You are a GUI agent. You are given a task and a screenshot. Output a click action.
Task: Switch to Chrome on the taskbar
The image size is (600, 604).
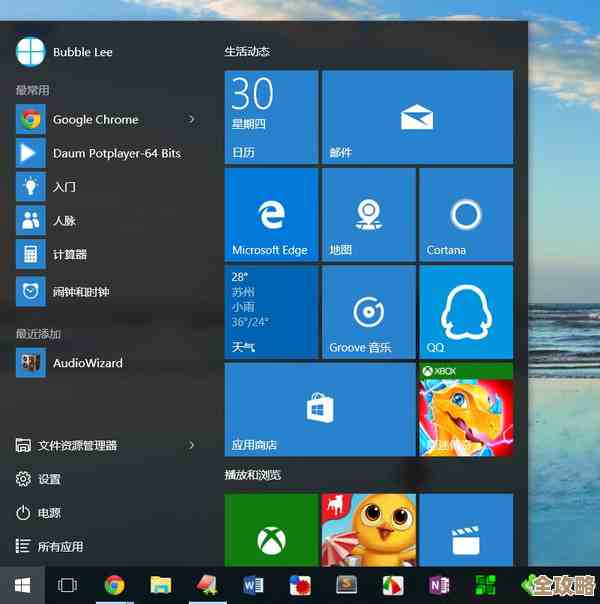pos(114,585)
